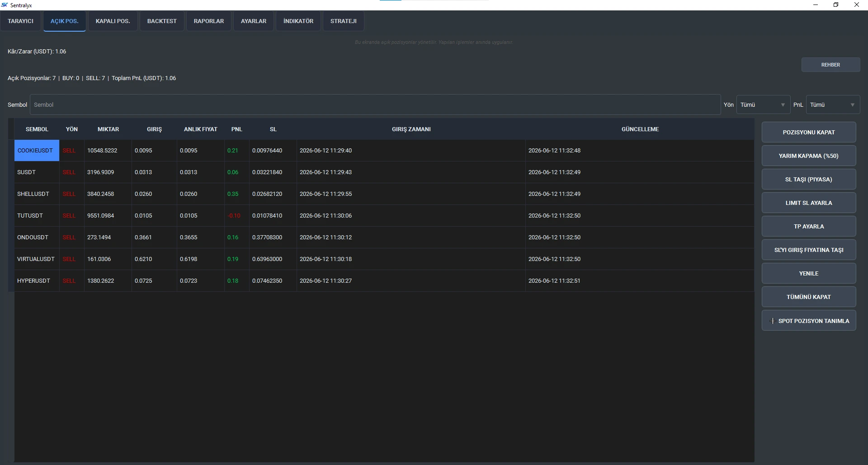This screenshot has width=868, height=465.
Task: Select the SUSDT position row
Action: pyautogui.click(x=384, y=172)
